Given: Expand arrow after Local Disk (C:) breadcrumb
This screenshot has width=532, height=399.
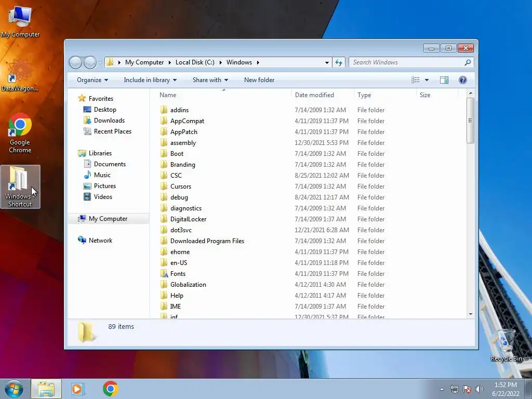Looking at the screenshot, I should pos(220,62).
